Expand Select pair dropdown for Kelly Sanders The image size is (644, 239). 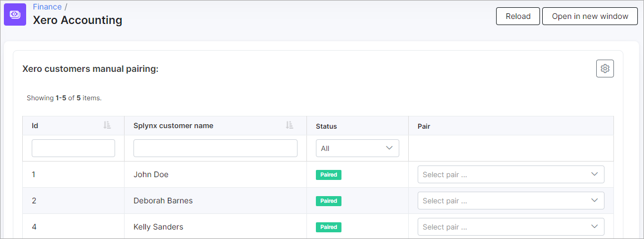pyautogui.click(x=511, y=227)
